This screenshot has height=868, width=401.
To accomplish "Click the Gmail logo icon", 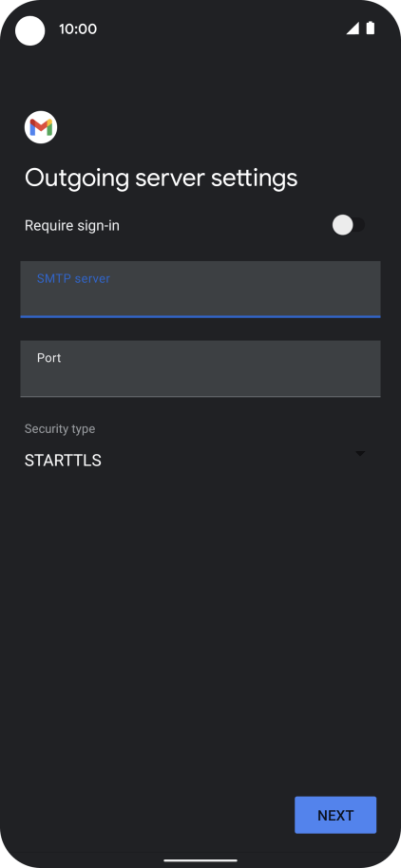I will pos(41,127).
